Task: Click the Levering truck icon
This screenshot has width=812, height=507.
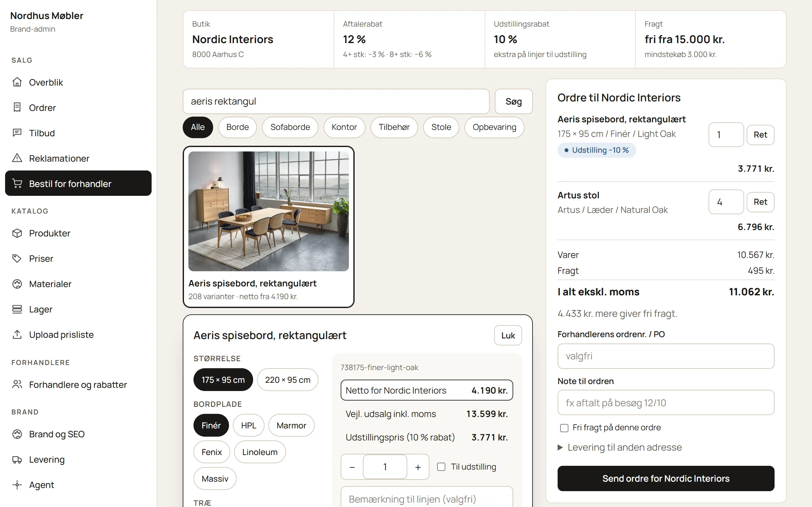Action: [17, 459]
